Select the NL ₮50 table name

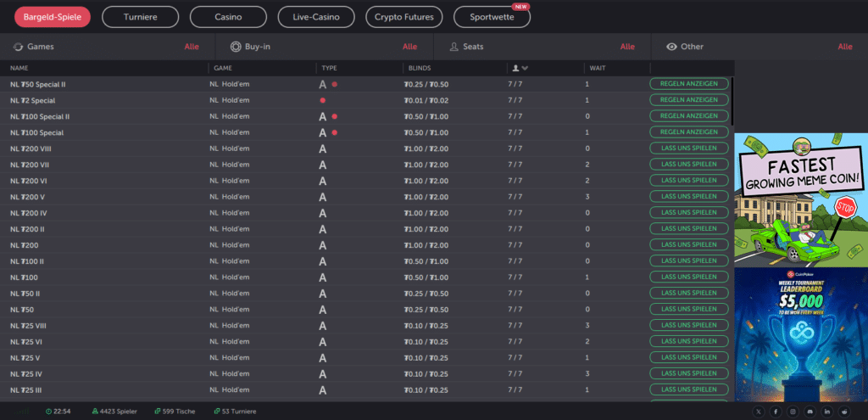tap(22, 310)
